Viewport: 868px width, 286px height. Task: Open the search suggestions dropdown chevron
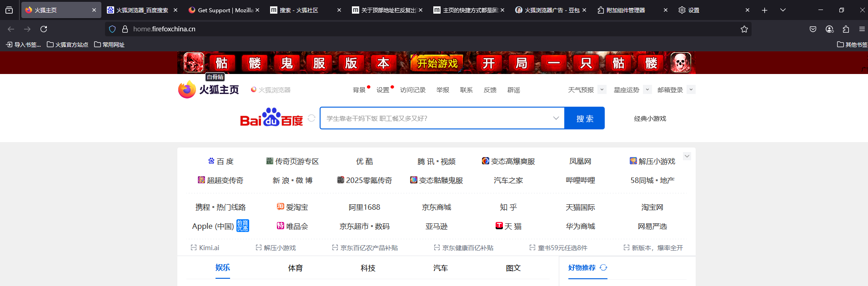[556, 118]
